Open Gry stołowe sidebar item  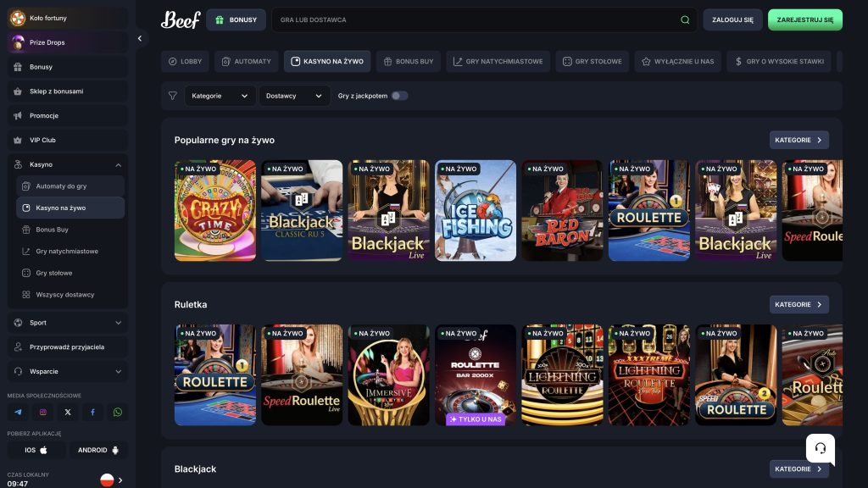pos(70,273)
